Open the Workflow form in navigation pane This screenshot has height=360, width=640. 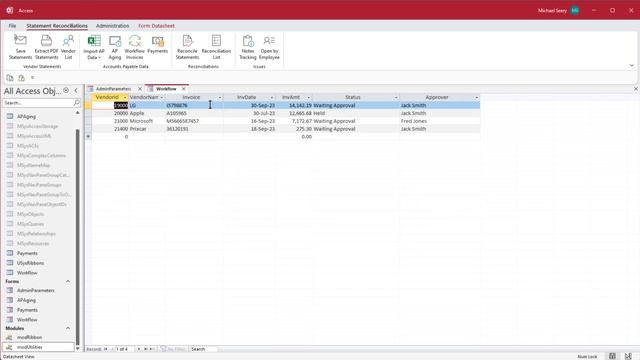(x=27, y=320)
